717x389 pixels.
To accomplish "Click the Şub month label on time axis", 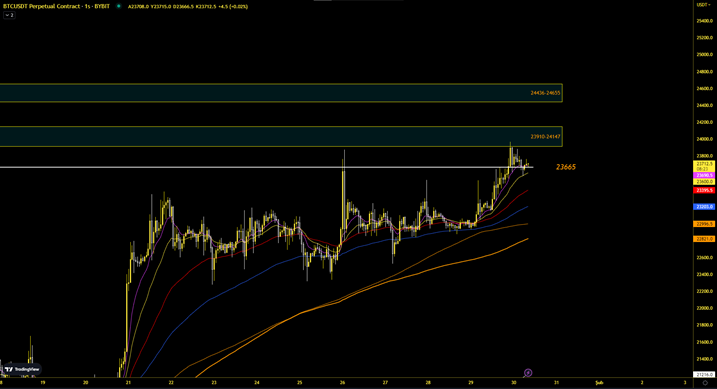I will [x=598, y=383].
